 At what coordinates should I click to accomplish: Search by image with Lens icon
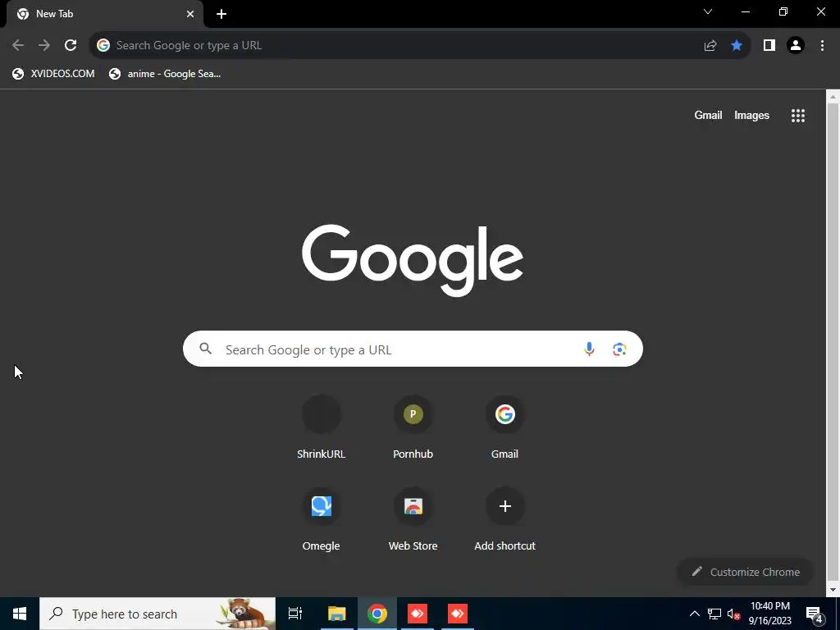619,349
